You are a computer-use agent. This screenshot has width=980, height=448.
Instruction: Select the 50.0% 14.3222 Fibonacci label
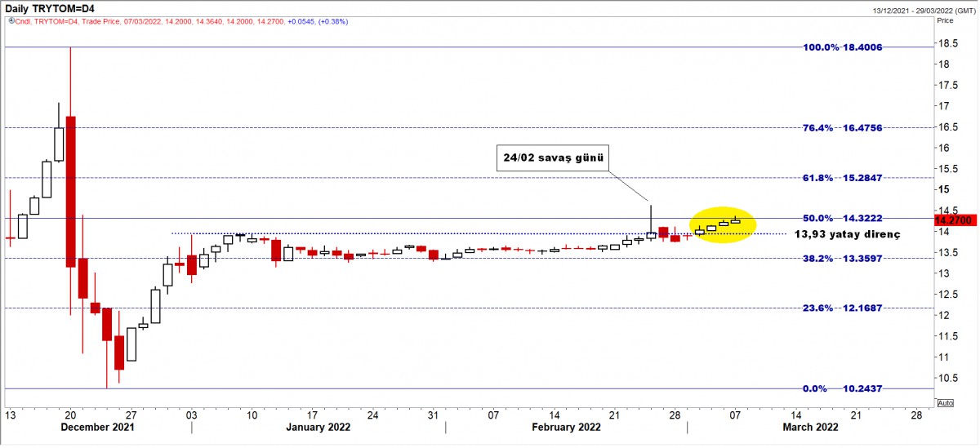click(843, 219)
